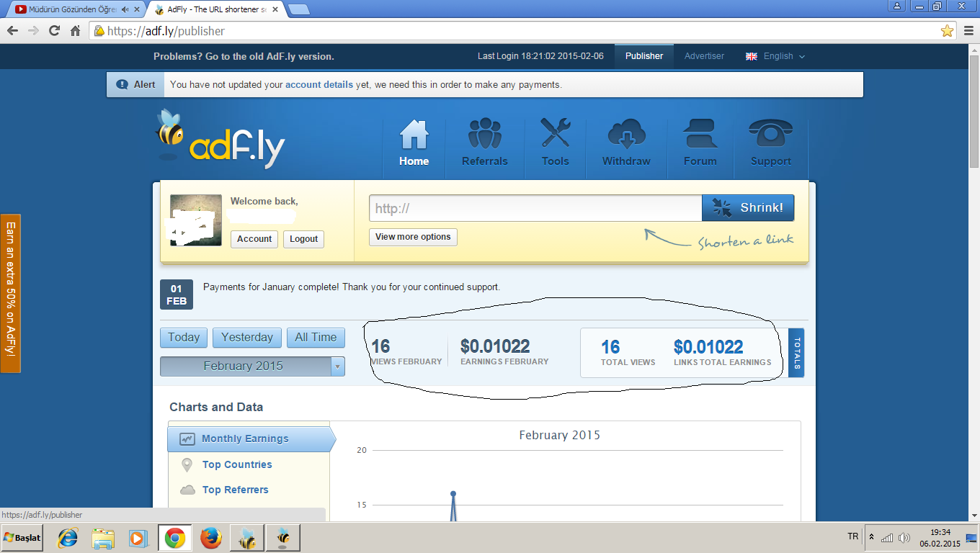The image size is (980, 553).
Task: Click the $0.01022 Earnings February value
Action: pos(495,346)
